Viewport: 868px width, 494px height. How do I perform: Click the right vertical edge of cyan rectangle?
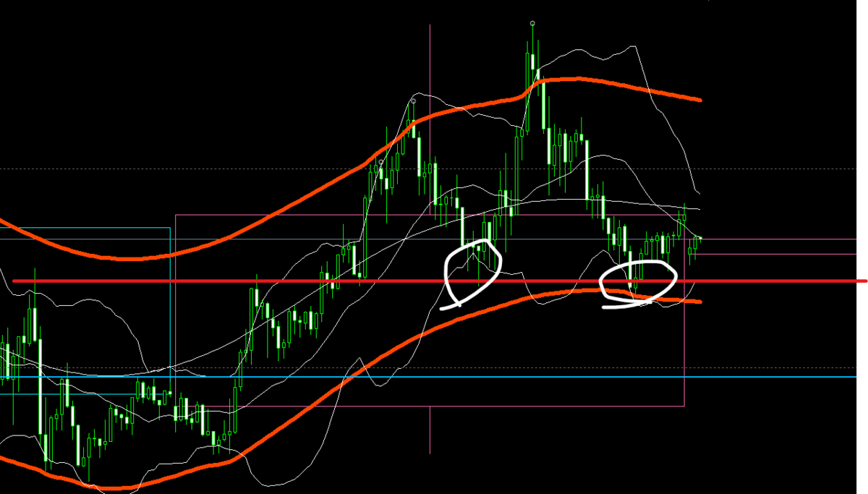coord(170,310)
